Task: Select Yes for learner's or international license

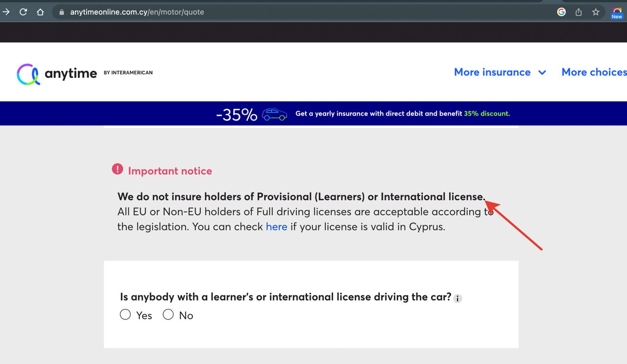Action: 125,315
